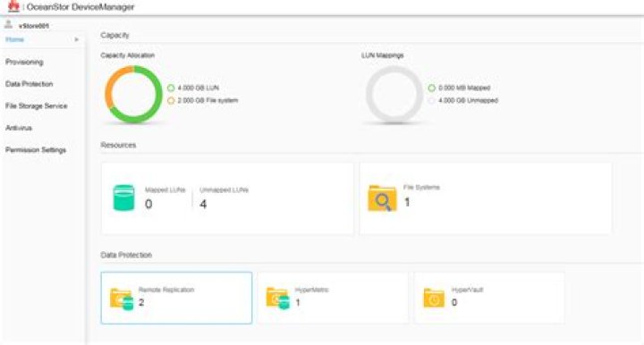Click the 'Resources' section heading
Viewport: 644px width, 345px height.
118,145
